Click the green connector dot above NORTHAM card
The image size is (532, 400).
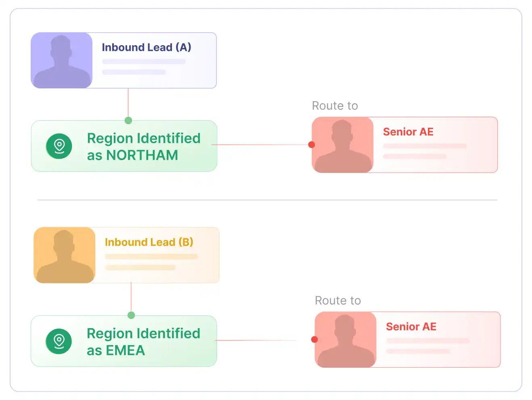pos(128,120)
